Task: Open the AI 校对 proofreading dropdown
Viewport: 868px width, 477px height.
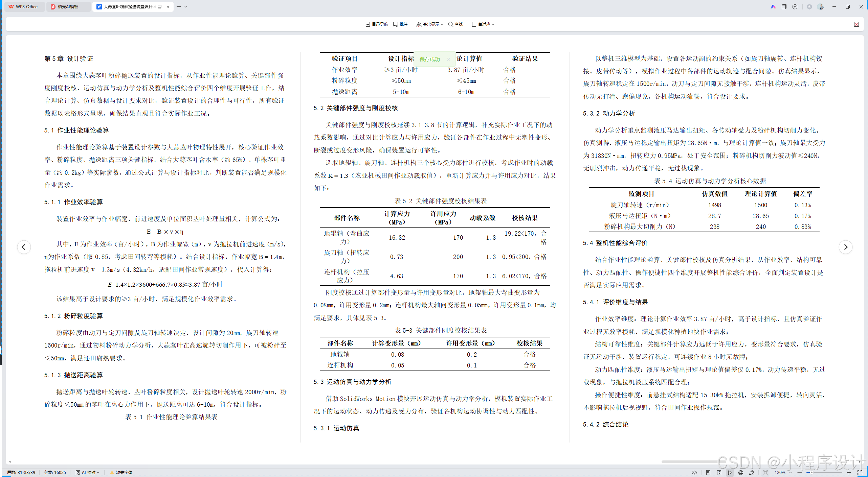Action: click(88, 472)
